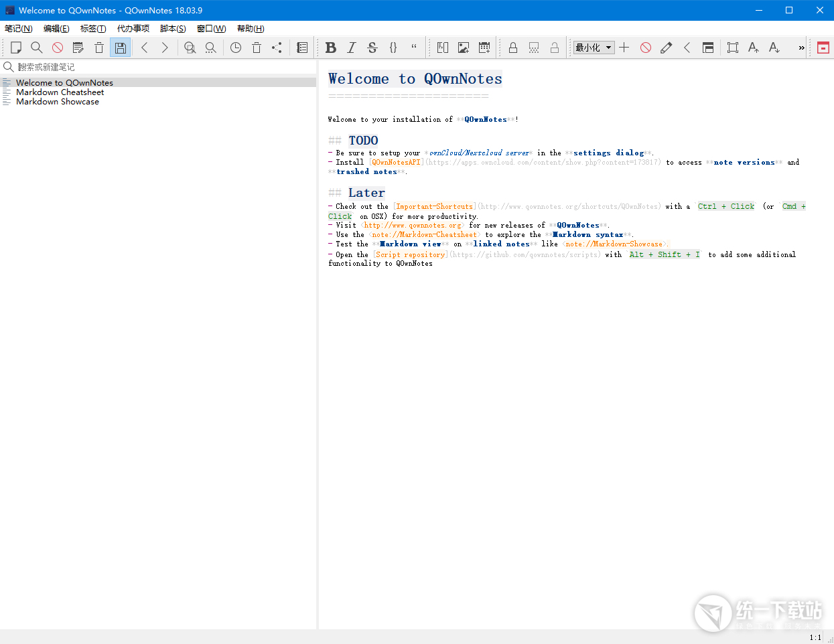The width and height of the screenshot is (834, 644).
Task: Insert an image into the note
Action: (x=464, y=48)
